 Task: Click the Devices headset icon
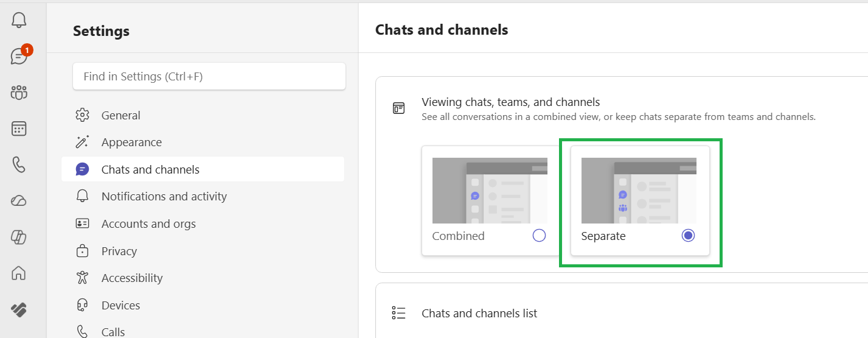pos(82,305)
